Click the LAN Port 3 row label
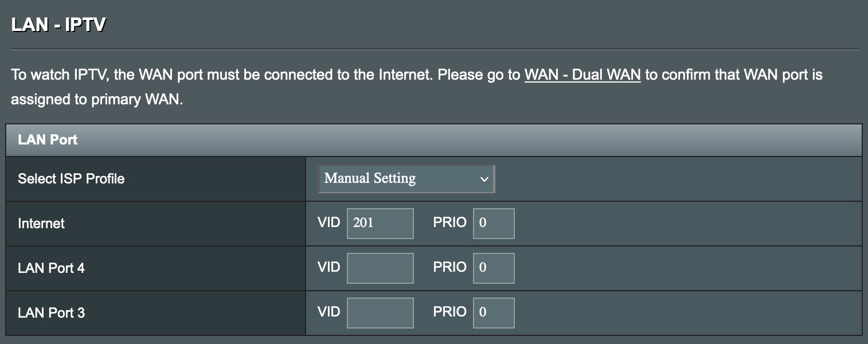This screenshot has height=344, width=868. (51, 313)
